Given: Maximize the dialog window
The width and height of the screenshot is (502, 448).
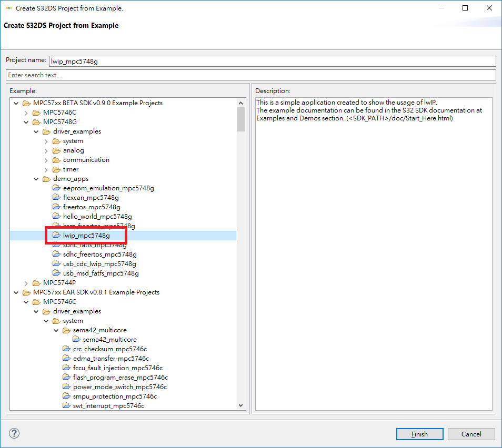Looking at the screenshot, I should pos(465,8).
